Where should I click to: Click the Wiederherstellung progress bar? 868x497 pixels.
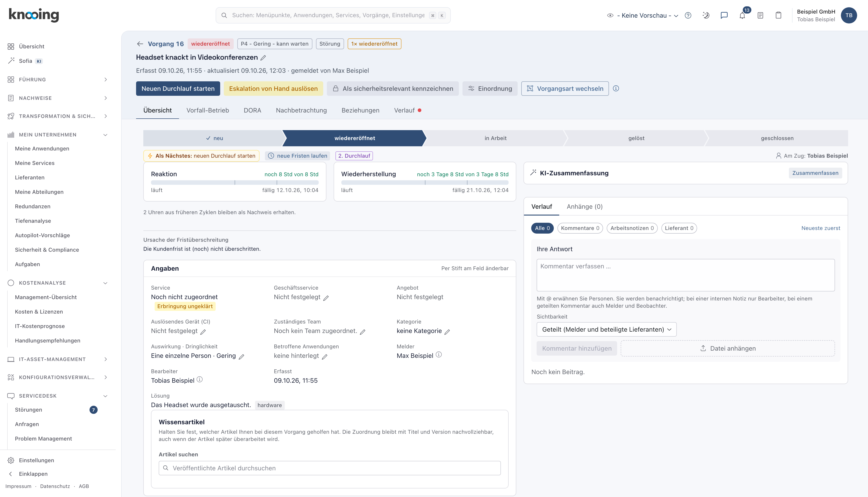(x=425, y=183)
